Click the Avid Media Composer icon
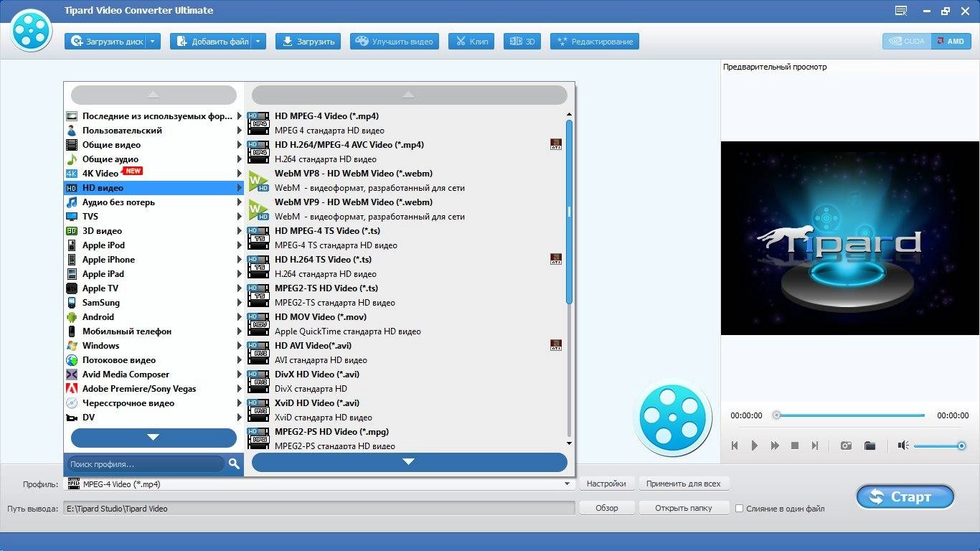The image size is (980, 551). 72,374
